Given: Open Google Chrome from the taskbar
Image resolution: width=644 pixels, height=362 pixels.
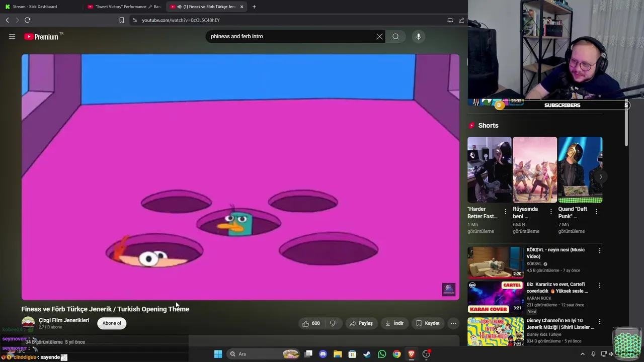Looking at the screenshot, I should point(397,354).
